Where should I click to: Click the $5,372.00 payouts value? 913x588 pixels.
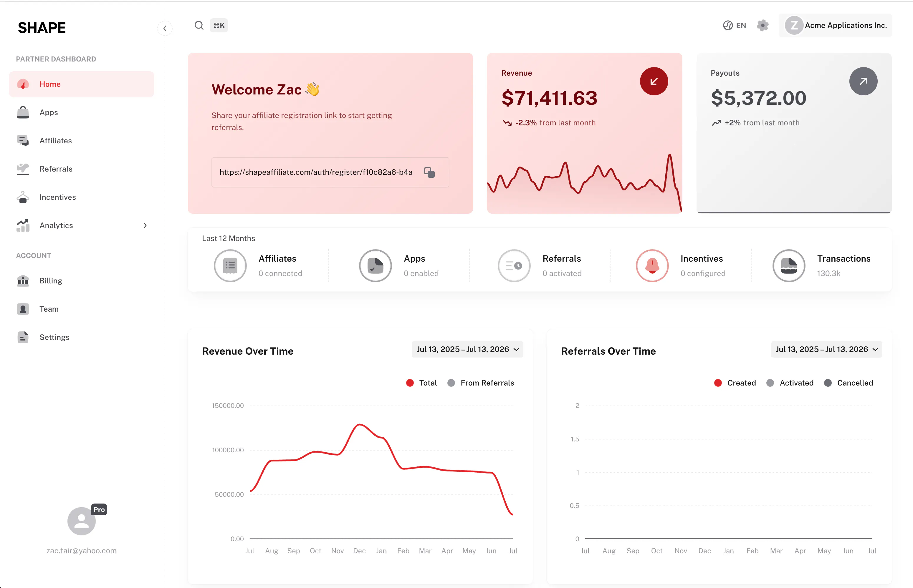point(758,98)
